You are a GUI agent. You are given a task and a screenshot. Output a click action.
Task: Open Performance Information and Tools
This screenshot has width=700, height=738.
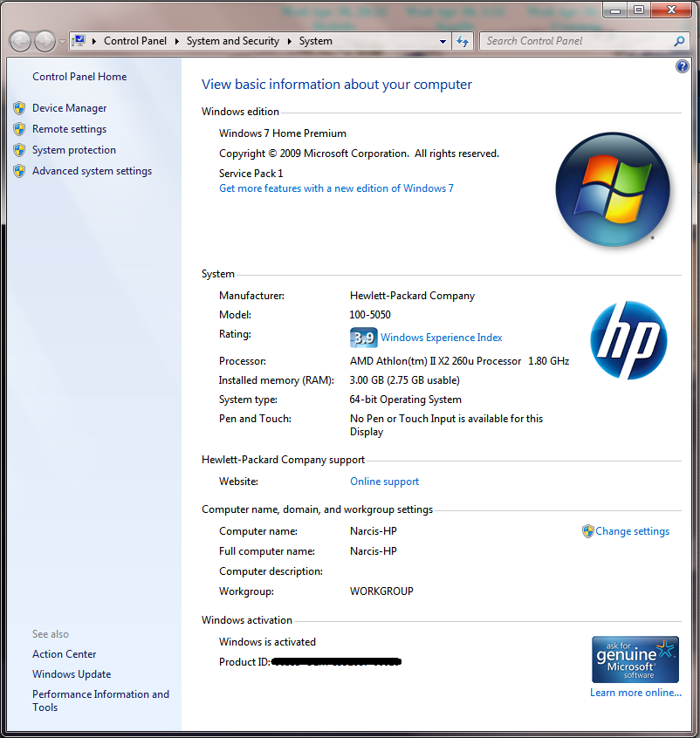(100, 700)
